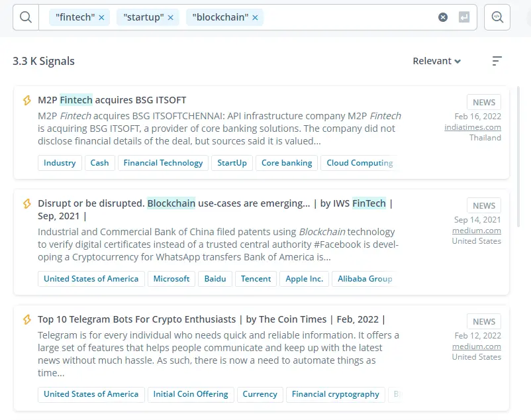The height and width of the screenshot is (420, 531).
Task: Open medium.com link dated Sep 14, 2021
Action: (477, 231)
